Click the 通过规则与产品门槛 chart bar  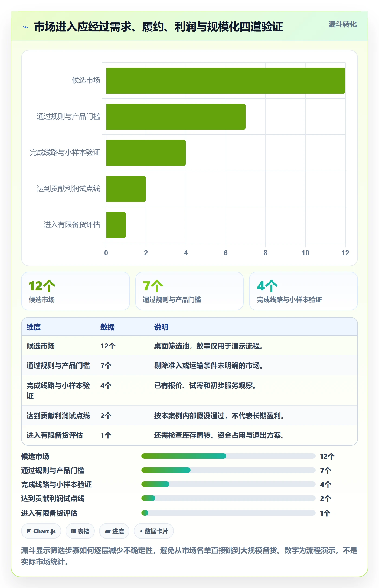[176, 117]
